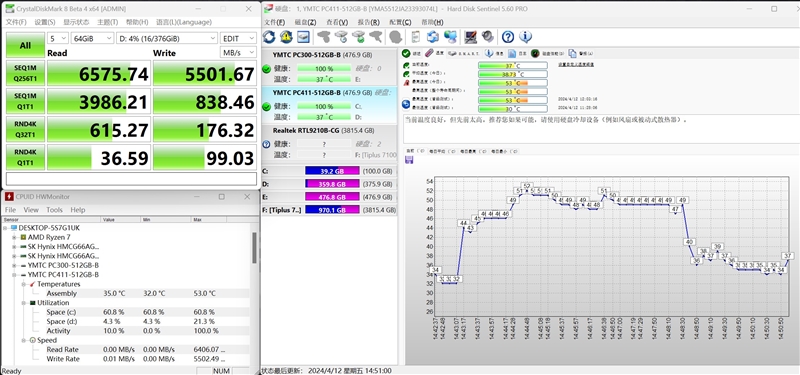
Task: Open the 磁盘(Z) menu in Hard Disk Sentinel
Action: click(x=306, y=22)
